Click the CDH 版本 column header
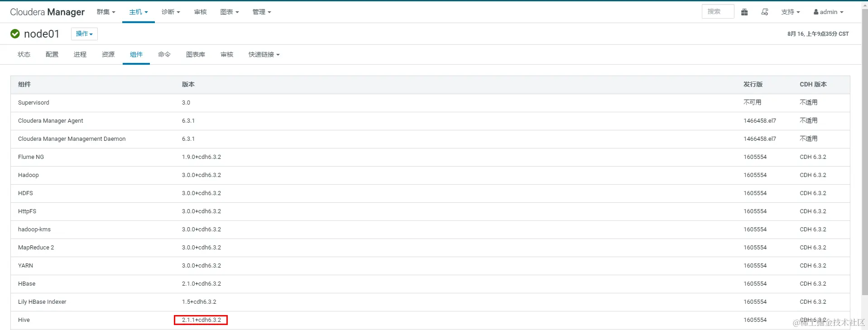This screenshot has height=330, width=868. coord(813,85)
